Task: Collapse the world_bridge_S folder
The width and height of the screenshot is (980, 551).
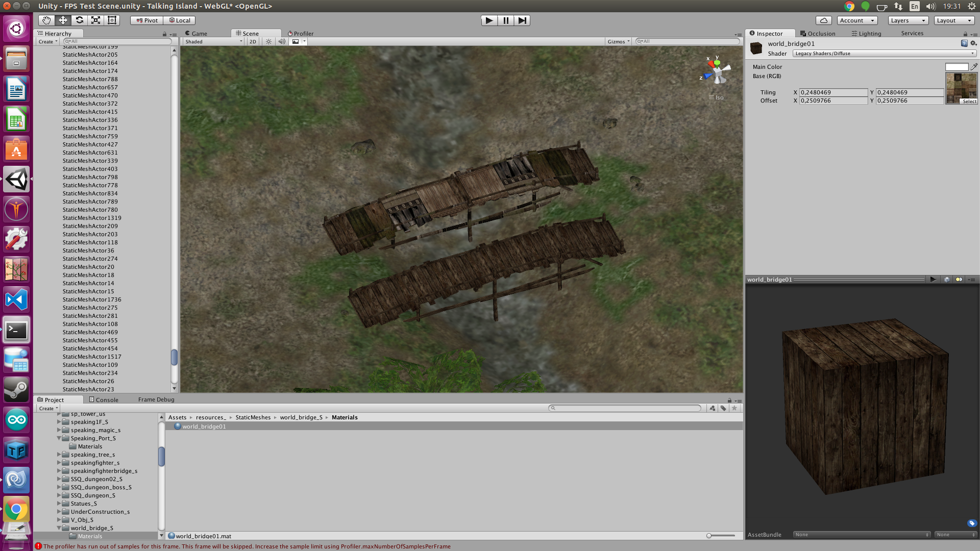Action: [59, 528]
